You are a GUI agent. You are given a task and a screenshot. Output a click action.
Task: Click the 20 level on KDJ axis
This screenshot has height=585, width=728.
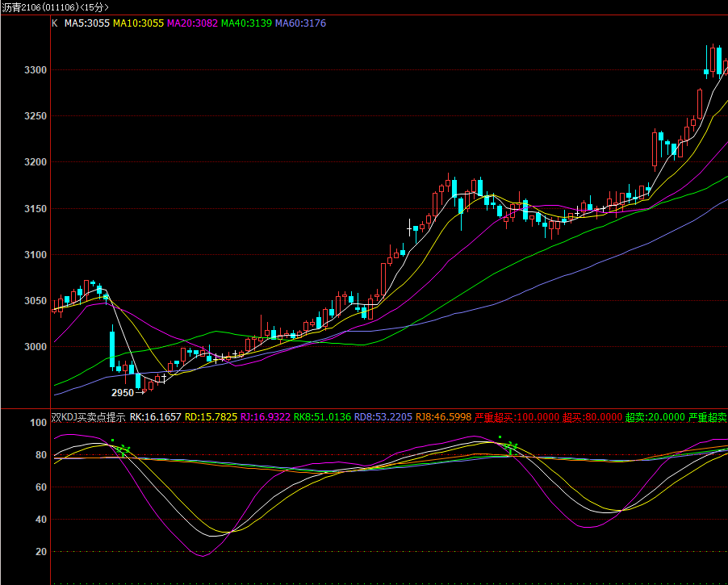[41, 552]
